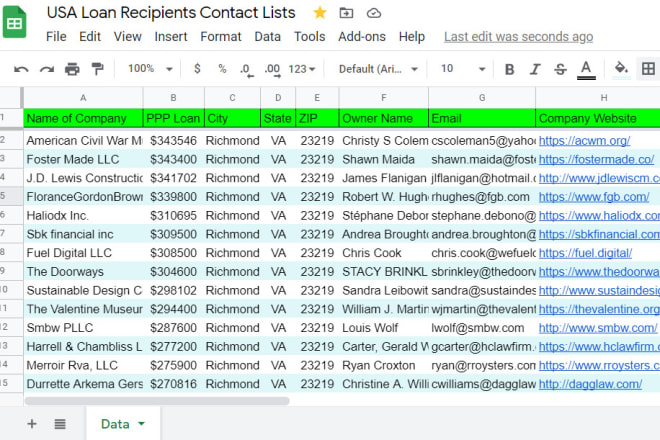
Task: Select the Email header cell
Action: [x=482, y=118]
